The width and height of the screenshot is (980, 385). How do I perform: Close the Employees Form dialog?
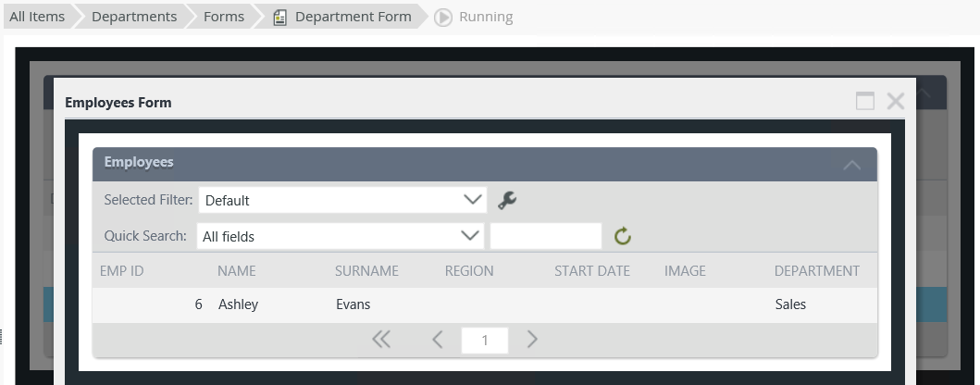click(x=895, y=102)
